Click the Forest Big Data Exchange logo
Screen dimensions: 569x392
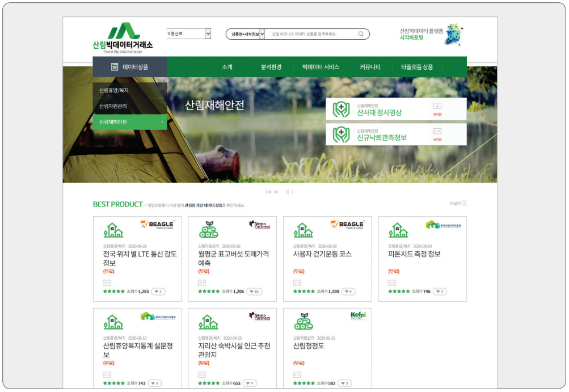coord(123,38)
